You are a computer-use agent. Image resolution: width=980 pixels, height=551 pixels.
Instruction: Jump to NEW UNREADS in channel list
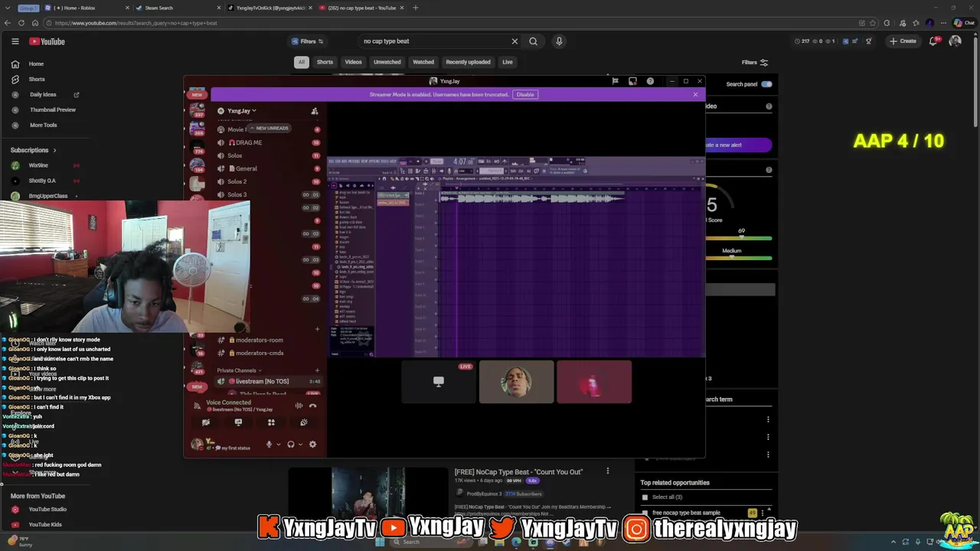click(269, 129)
